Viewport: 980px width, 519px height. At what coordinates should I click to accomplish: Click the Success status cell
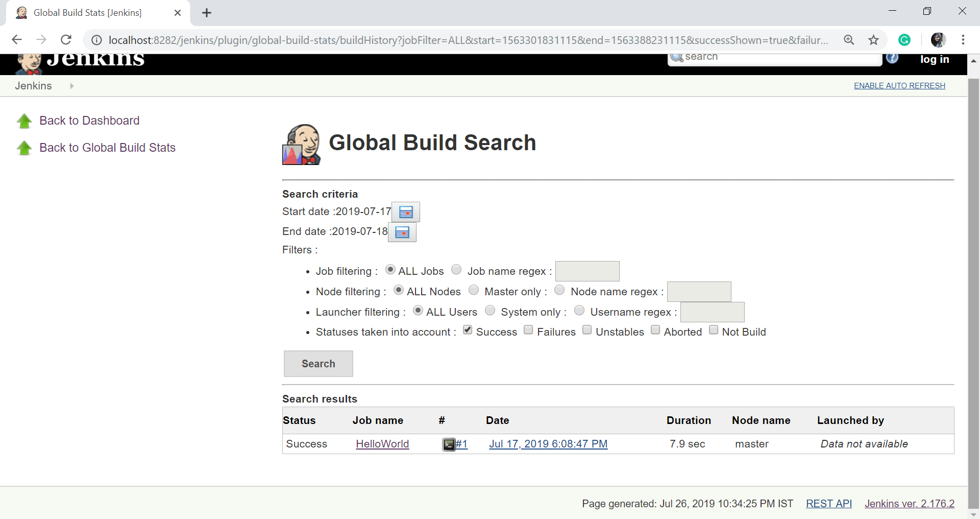(x=306, y=444)
